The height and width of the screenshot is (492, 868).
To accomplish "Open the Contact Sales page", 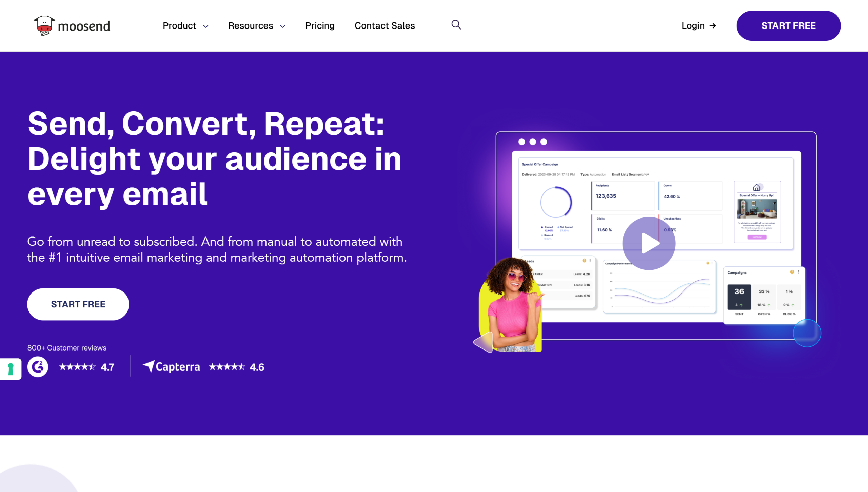I will click(384, 26).
